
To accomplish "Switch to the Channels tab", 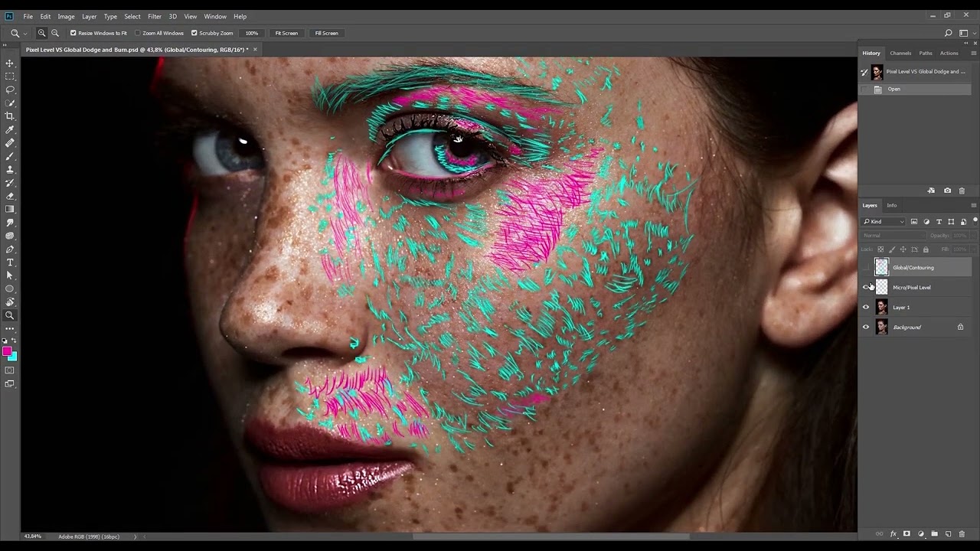I will coord(900,53).
